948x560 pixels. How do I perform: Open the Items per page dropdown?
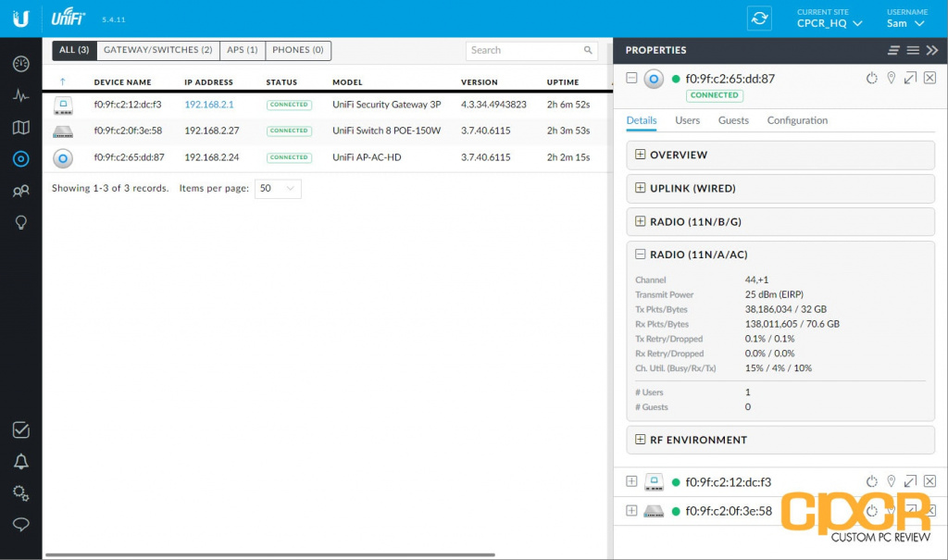[278, 189]
